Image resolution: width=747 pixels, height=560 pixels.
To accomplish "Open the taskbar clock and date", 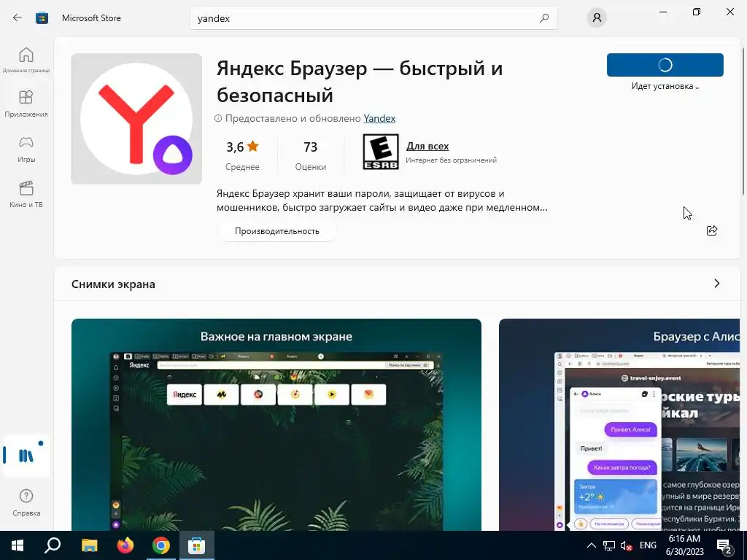I will 684,545.
